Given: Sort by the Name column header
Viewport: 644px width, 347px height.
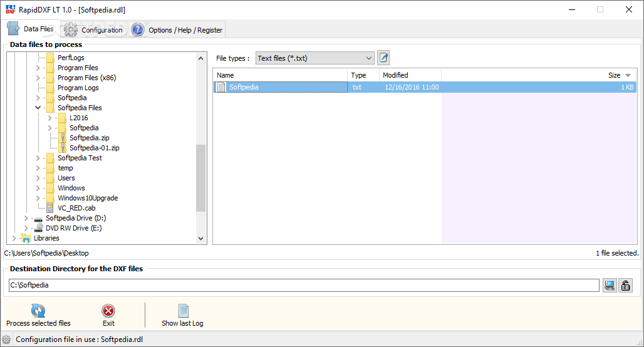Looking at the screenshot, I should pos(280,75).
